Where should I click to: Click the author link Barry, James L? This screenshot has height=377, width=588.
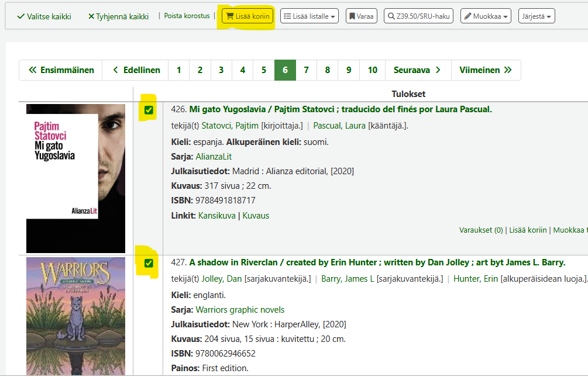click(348, 279)
